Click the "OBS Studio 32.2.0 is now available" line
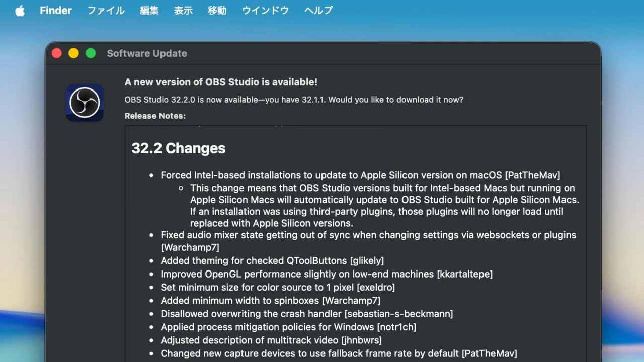The height and width of the screenshot is (362, 644). click(x=294, y=100)
